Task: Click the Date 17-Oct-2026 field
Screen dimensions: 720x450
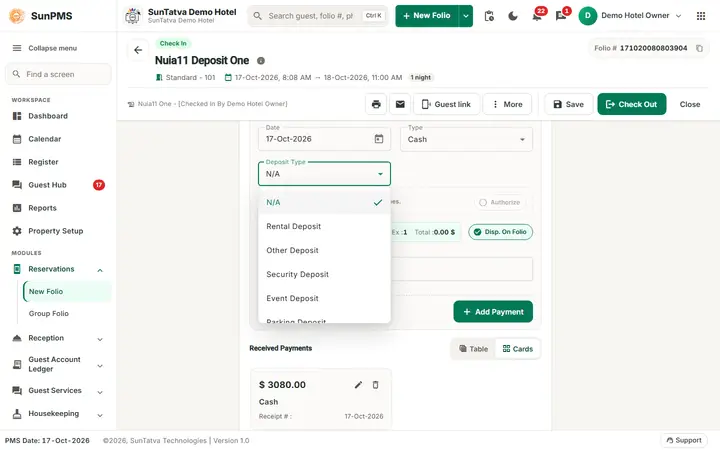Action: [x=324, y=139]
